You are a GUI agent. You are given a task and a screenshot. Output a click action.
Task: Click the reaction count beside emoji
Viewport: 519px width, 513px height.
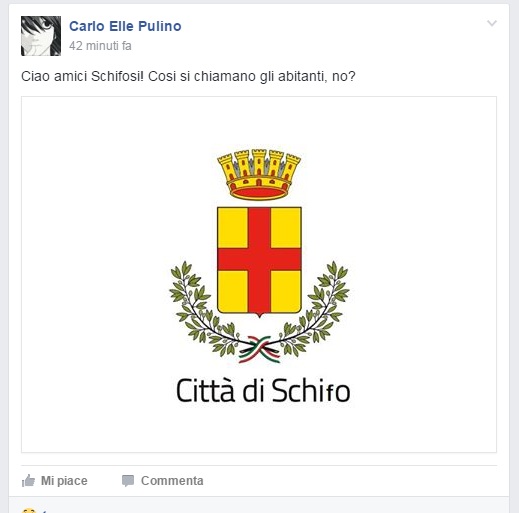point(44,511)
